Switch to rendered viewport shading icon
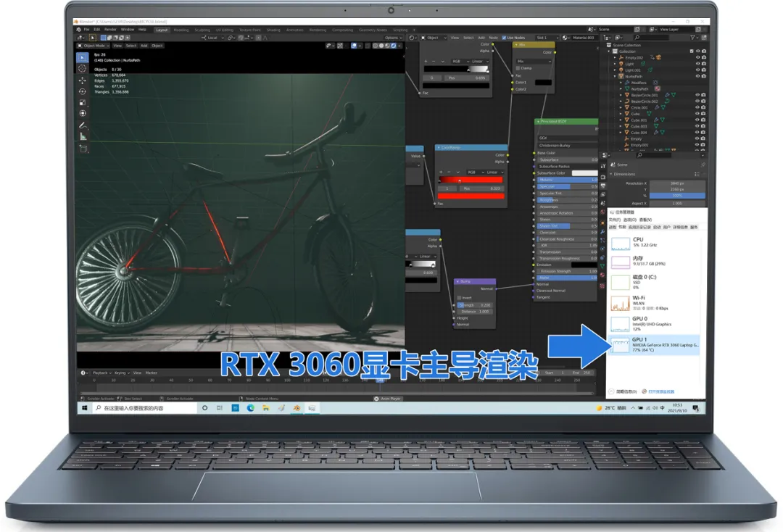Screen dimensions: 783x532 pyautogui.click(x=393, y=46)
